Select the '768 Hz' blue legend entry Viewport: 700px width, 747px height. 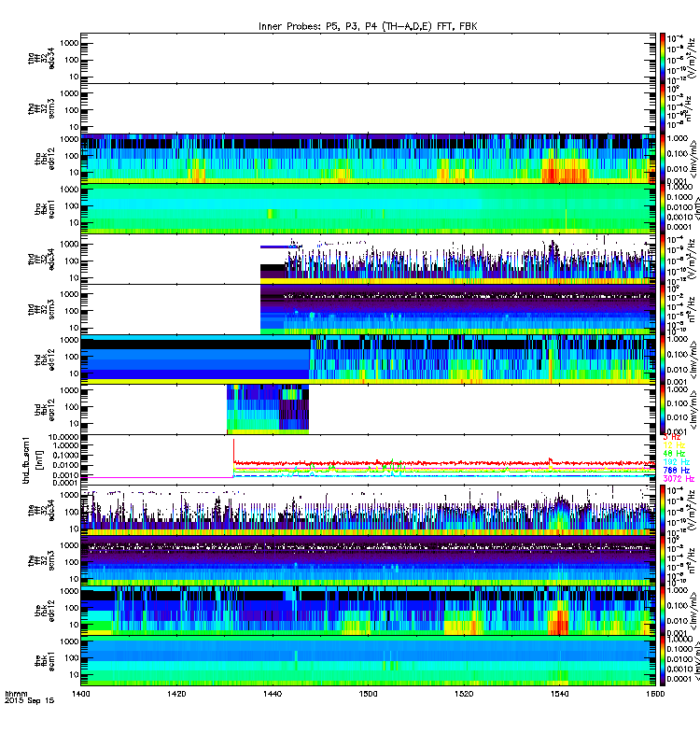coord(676,471)
